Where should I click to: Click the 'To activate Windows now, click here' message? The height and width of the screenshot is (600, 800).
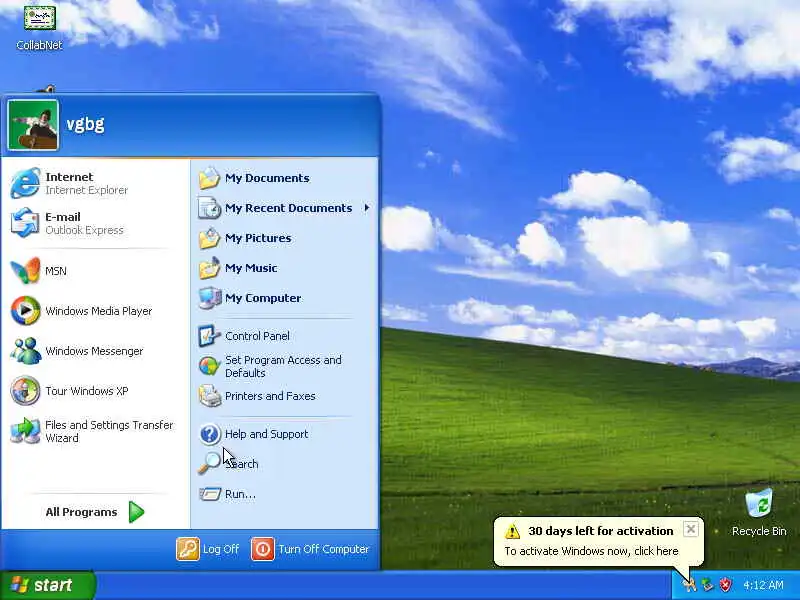[591, 551]
